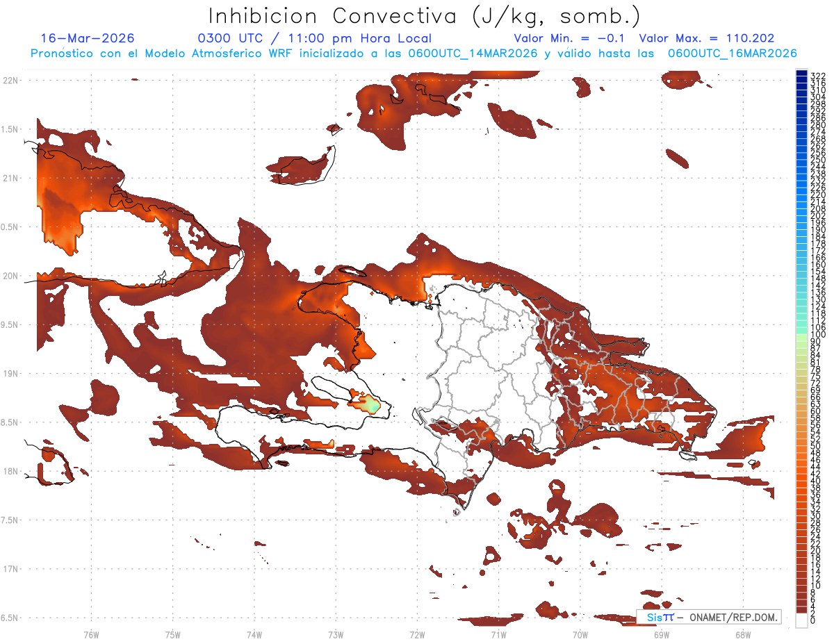Click the time "0300 UTC / 11:00 pm Hora Local"
This screenshot has width=834, height=644.
(314, 38)
